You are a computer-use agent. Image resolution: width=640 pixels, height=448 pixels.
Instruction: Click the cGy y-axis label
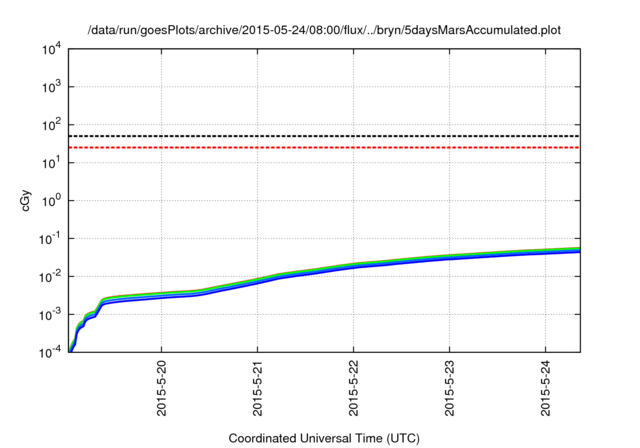pos(25,201)
